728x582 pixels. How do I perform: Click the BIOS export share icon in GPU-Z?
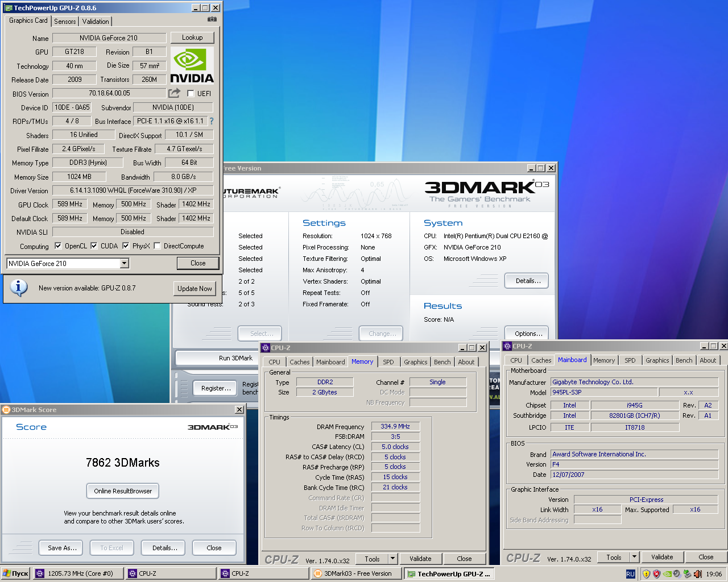point(174,93)
